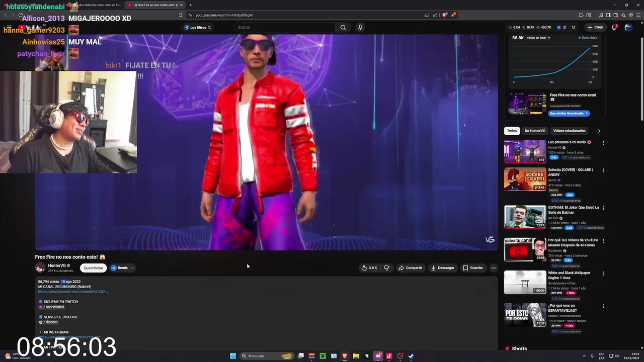Select the Todos filter chip
Viewport: 644px width, 362px height.
(512, 131)
